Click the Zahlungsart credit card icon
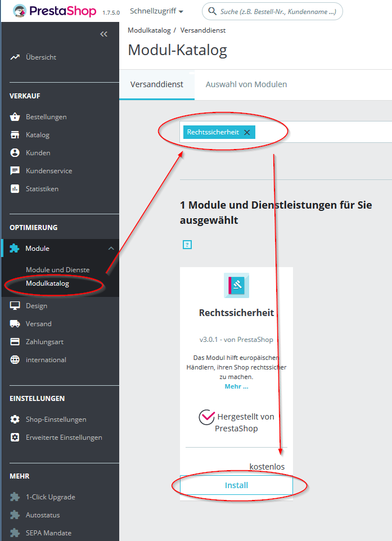The width and height of the screenshot is (392, 541). click(15, 341)
